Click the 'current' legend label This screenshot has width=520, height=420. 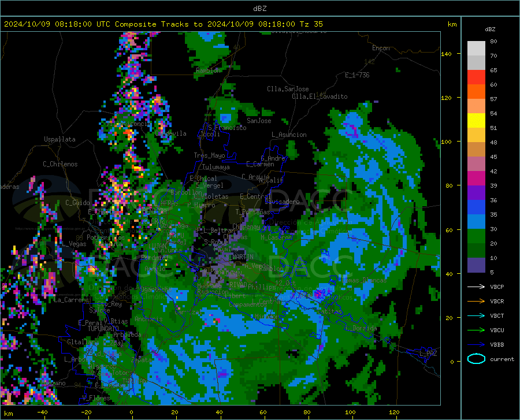click(502, 359)
